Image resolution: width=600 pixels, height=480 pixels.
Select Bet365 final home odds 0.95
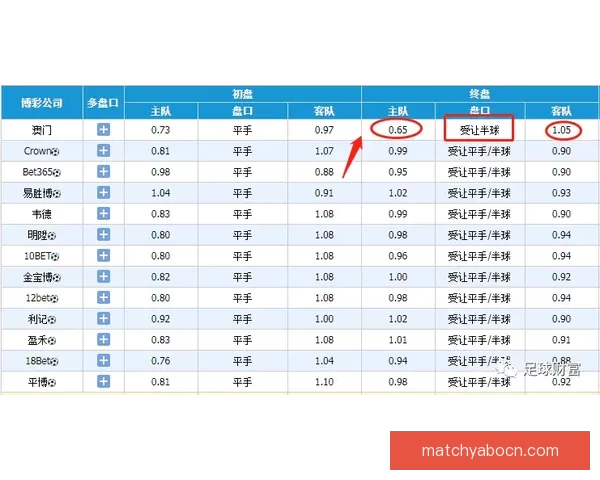point(398,172)
